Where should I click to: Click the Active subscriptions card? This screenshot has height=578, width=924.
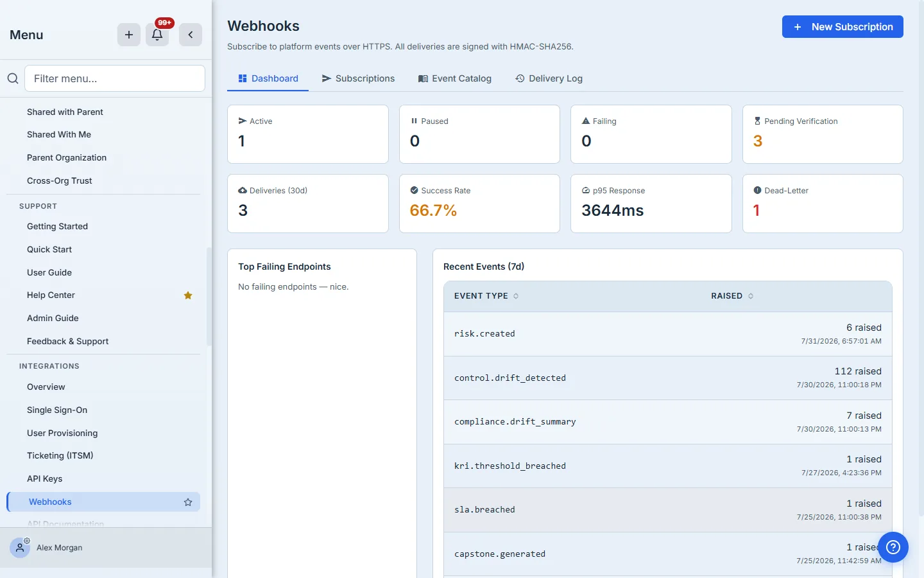(308, 134)
